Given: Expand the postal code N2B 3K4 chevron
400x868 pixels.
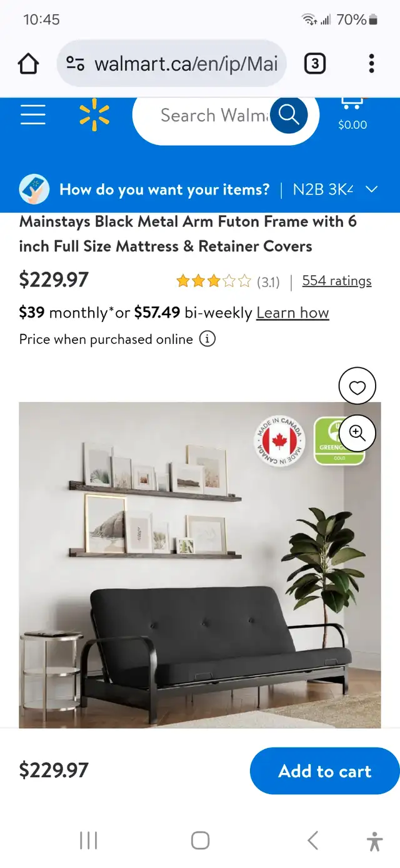Looking at the screenshot, I should tap(371, 189).
